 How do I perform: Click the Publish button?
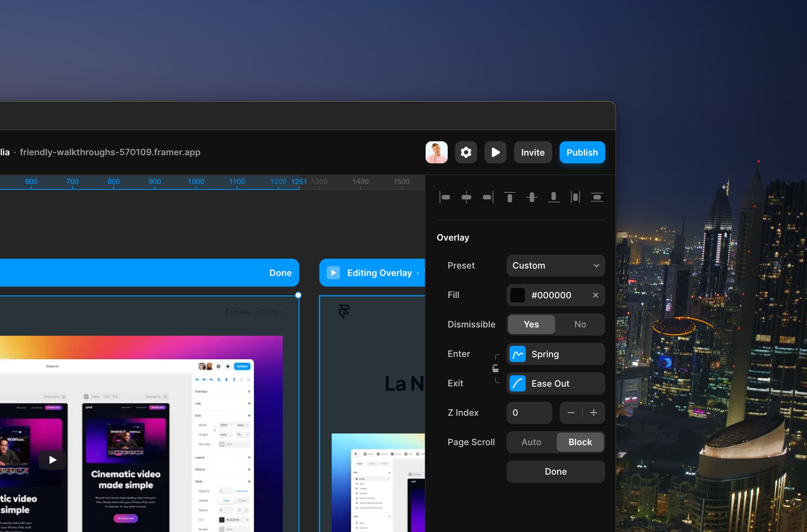(582, 152)
